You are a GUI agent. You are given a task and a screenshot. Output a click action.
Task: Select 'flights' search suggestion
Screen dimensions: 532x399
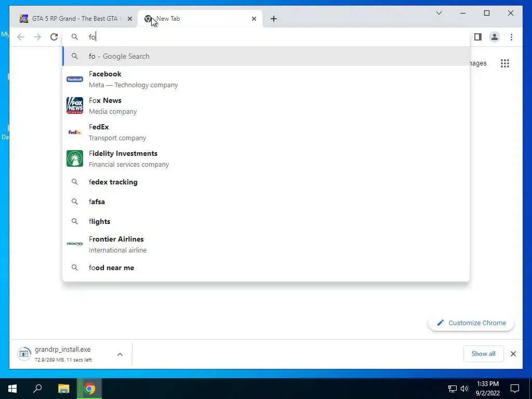point(266,221)
